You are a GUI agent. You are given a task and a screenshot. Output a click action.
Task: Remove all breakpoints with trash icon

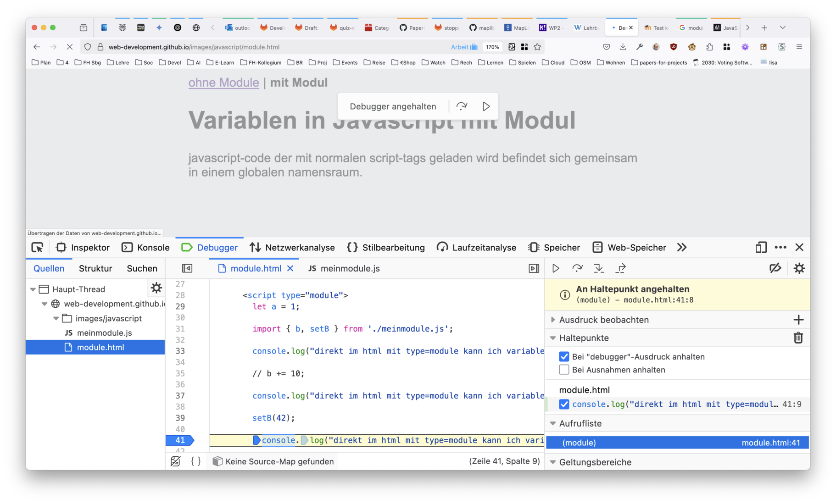(798, 338)
